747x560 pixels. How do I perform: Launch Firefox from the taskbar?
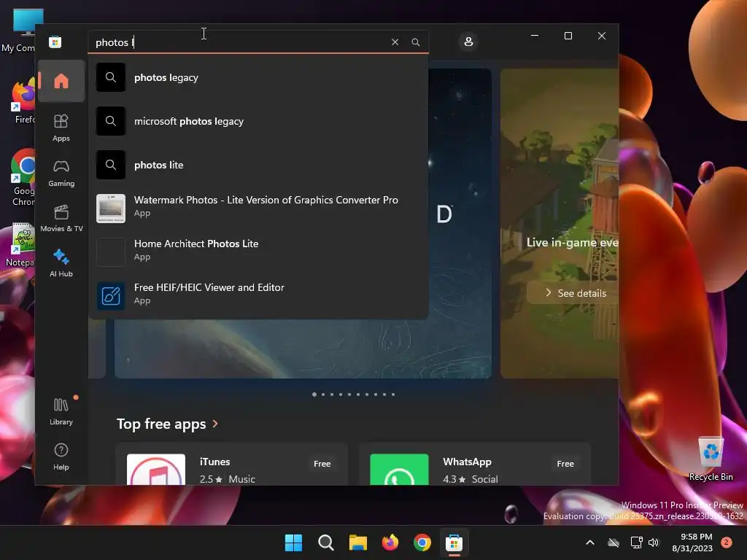[x=390, y=542]
